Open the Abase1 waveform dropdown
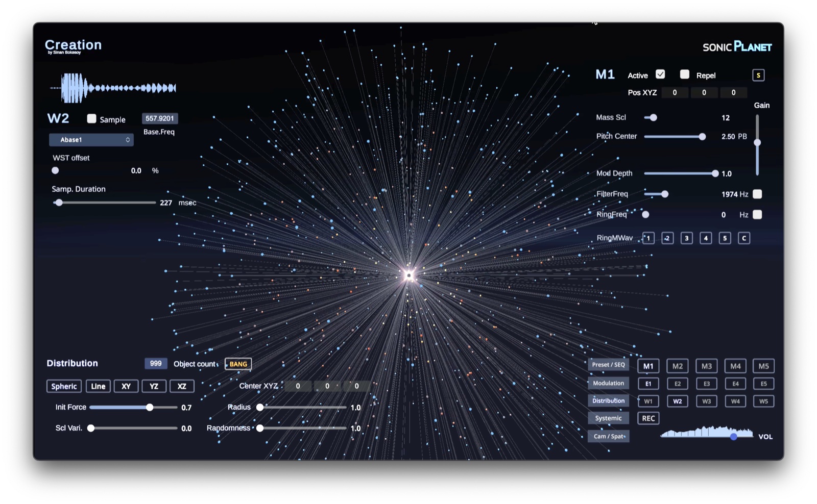 pyautogui.click(x=91, y=139)
